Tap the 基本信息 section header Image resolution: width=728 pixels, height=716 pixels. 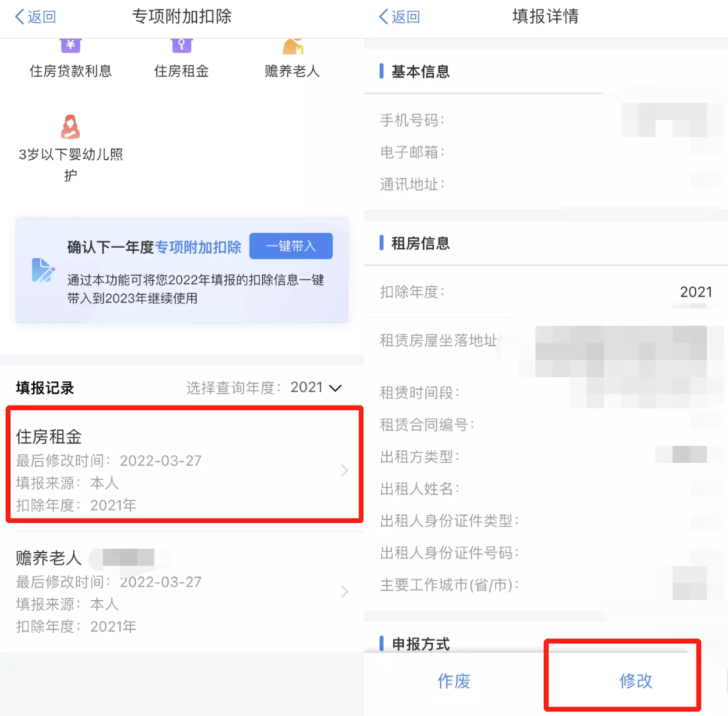(x=420, y=71)
